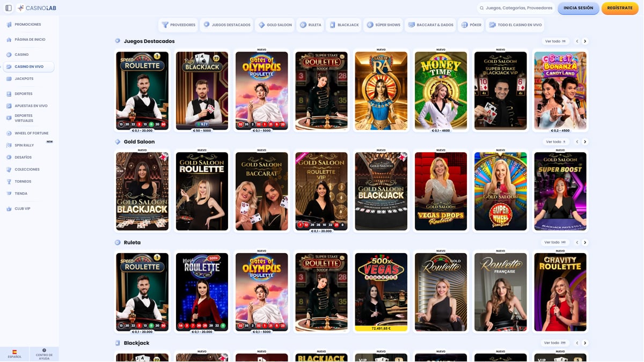Open 500x Vegas Roulette thumbnail
Image resolution: width=644 pixels, height=362 pixels.
point(381,292)
